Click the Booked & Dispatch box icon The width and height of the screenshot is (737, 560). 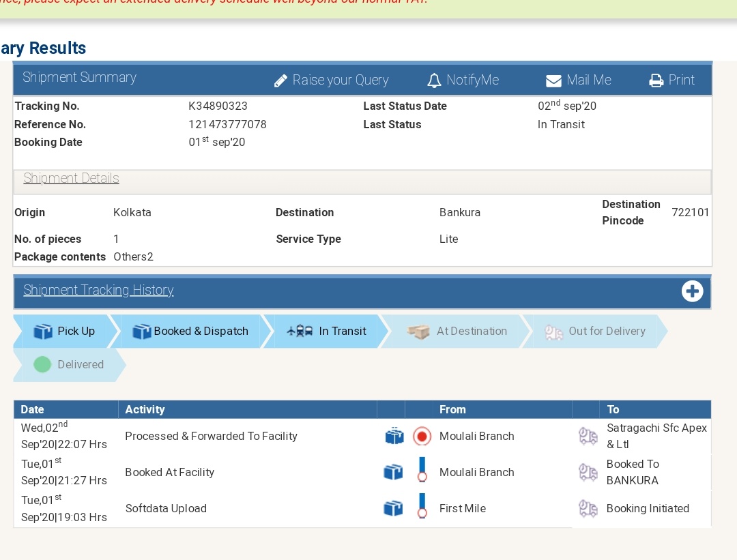(x=142, y=331)
